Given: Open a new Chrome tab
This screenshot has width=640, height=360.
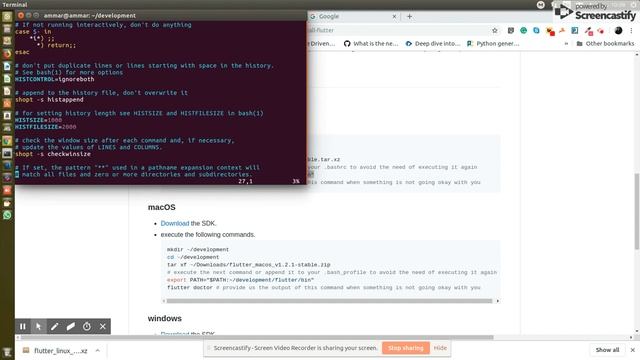Looking at the screenshot, I should 409,16.
